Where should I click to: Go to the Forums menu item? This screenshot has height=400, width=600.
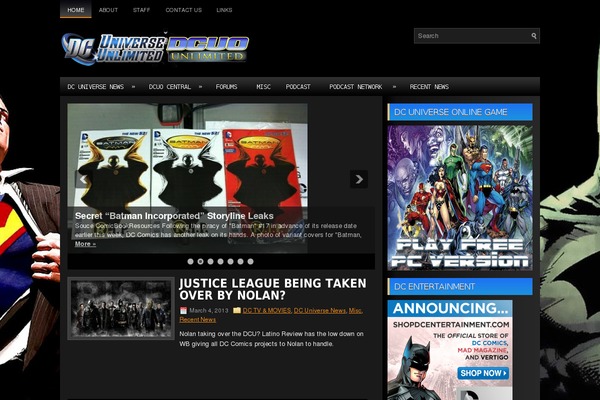point(226,87)
